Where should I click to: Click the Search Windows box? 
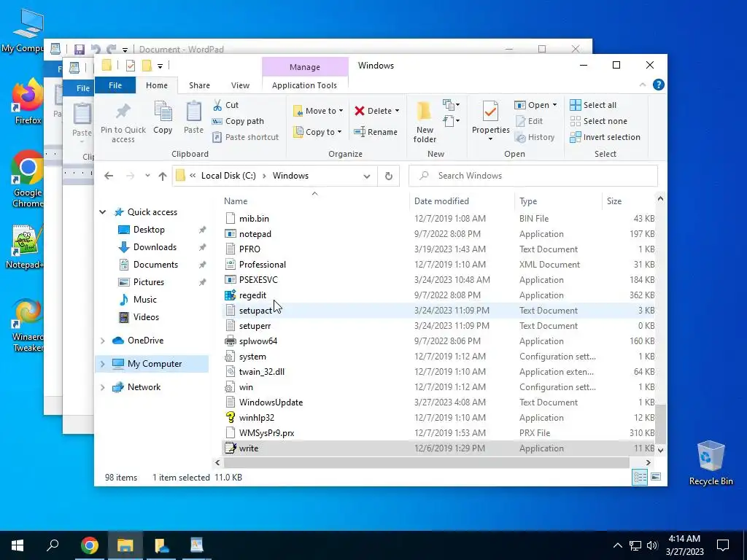pyautogui.click(x=533, y=176)
